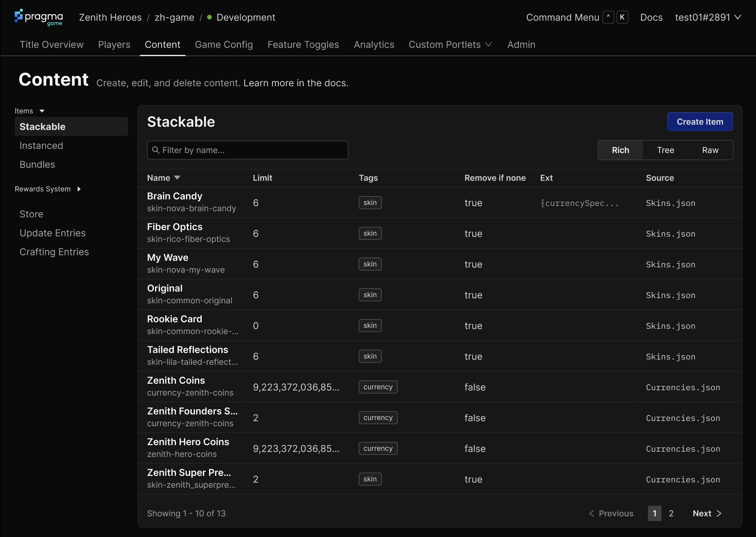Collapse the Items sidebar section
This screenshot has height=537, width=756.
tap(30, 111)
